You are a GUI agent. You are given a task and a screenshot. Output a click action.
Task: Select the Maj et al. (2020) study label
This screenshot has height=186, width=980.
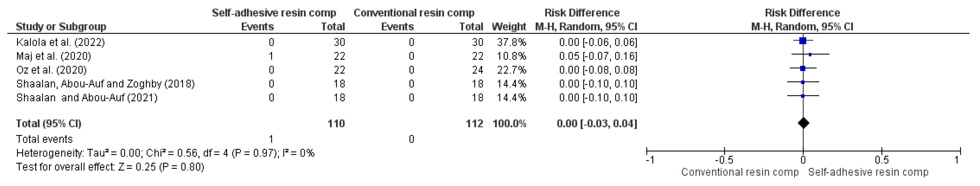[54, 56]
